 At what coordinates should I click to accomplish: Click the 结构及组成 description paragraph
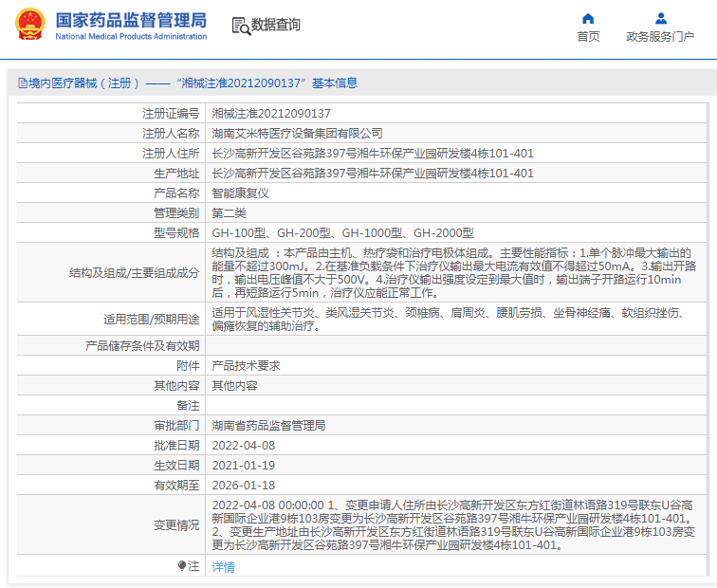click(x=453, y=273)
